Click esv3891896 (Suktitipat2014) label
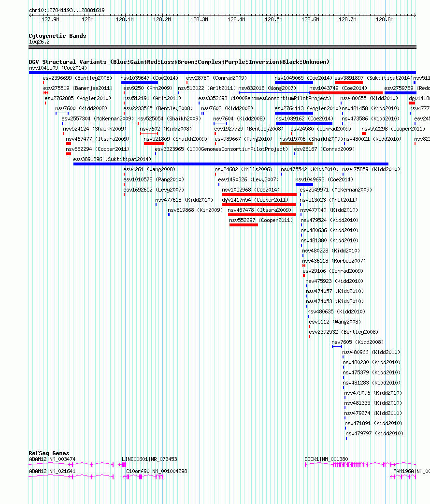This screenshot has height=504, width=430. pos(112,160)
